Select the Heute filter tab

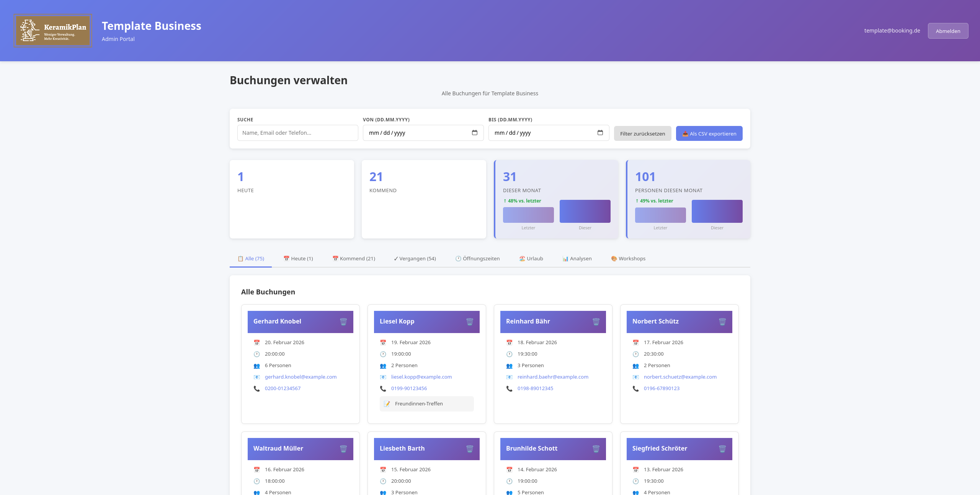click(298, 258)
